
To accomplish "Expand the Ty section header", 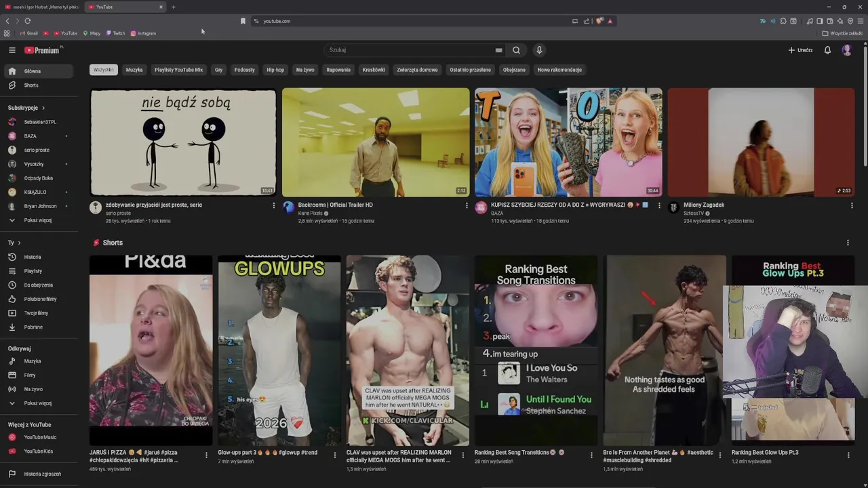I will point(14,243).
